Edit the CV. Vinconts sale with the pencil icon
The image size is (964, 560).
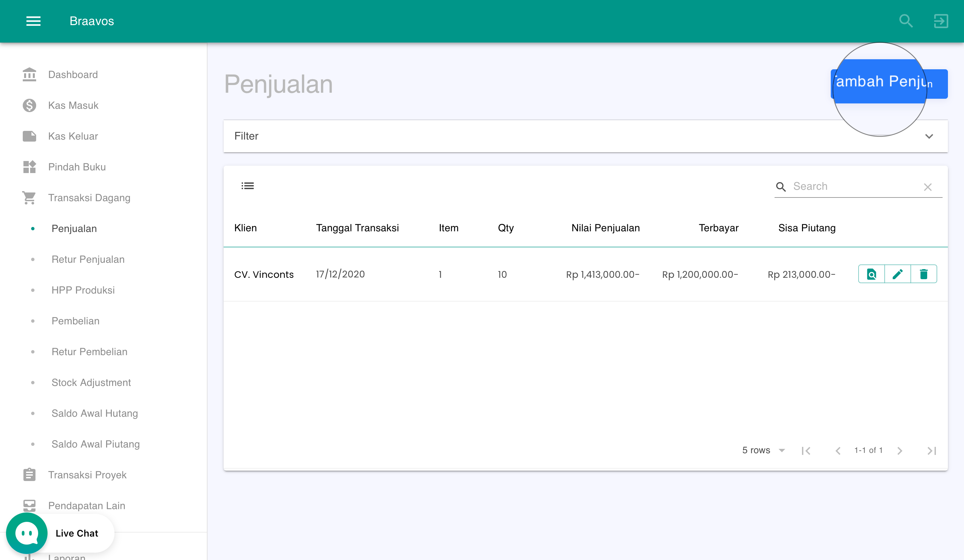[x=898, y=274]
